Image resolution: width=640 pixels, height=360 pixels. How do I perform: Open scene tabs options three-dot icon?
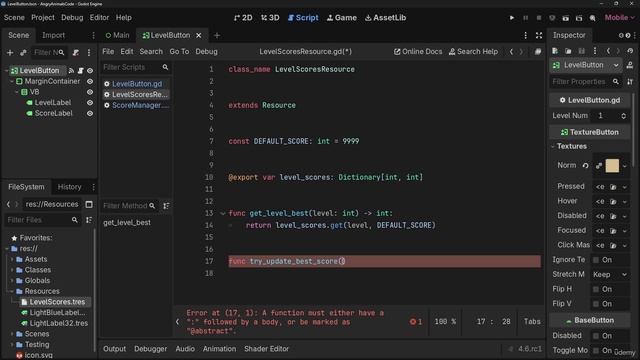525,36
